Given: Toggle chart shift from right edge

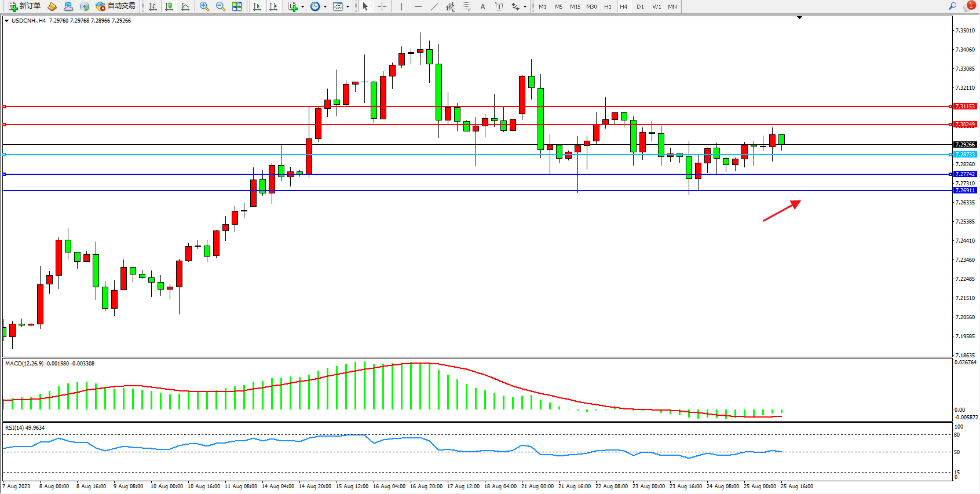Looking at the screenshot, I should [x=273, y=6].
